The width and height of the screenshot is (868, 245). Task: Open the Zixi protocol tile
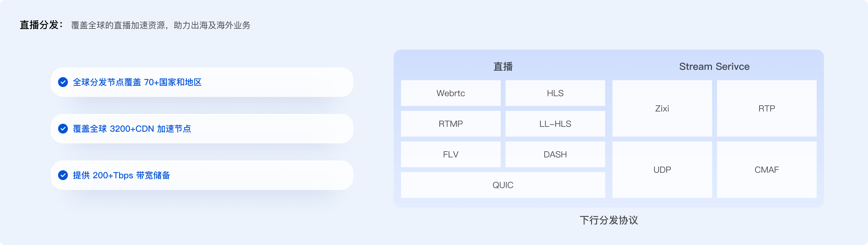[662, 108]
